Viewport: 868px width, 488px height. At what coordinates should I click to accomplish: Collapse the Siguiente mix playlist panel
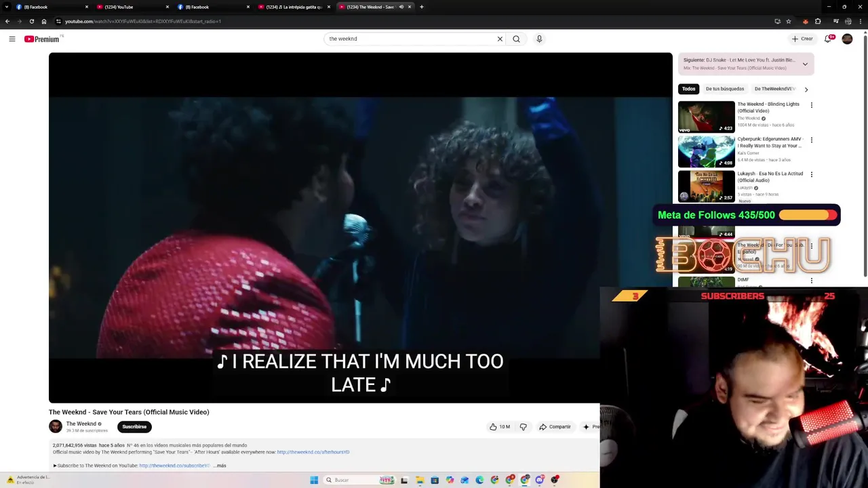click(805, 64)
